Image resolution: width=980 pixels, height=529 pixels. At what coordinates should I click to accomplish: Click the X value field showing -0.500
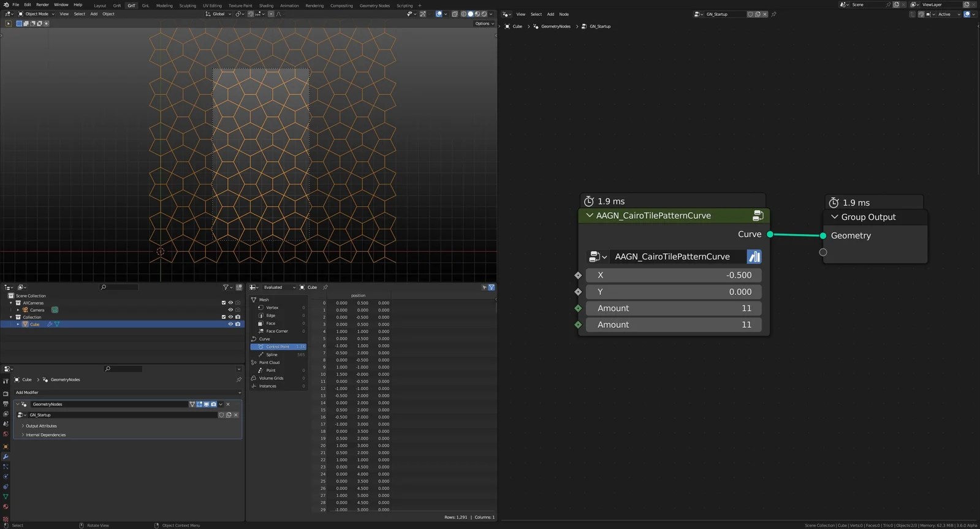pos(673,276)
